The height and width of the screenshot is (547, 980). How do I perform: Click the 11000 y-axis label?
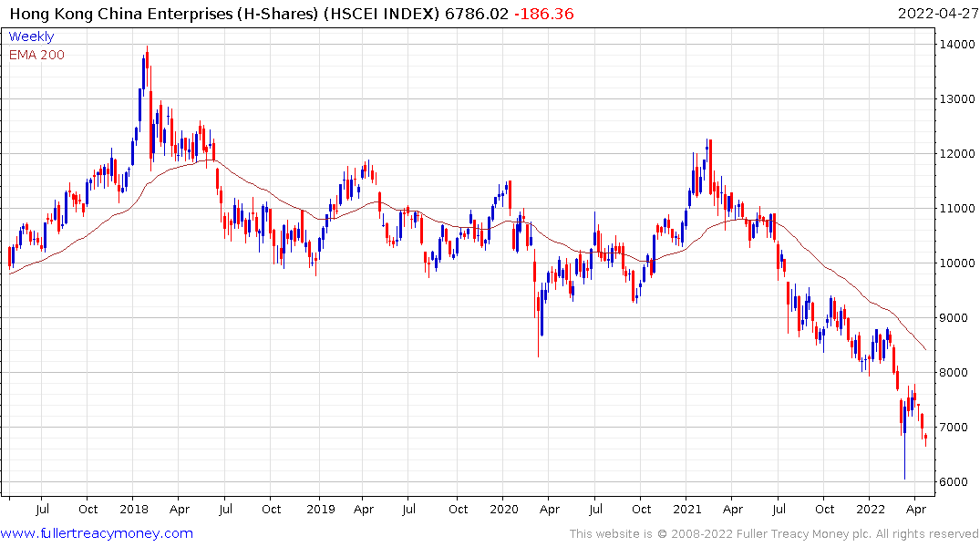click(x=957, y=208)
